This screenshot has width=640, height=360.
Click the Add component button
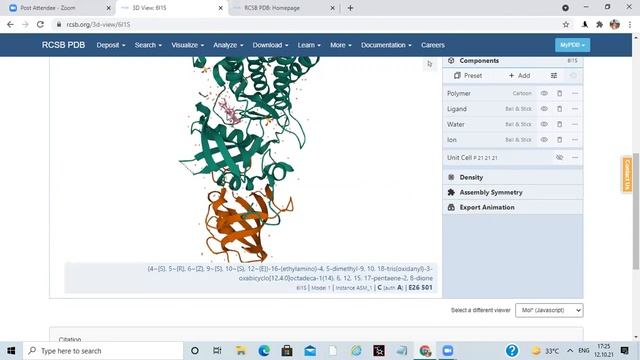[x=519, y=76]
